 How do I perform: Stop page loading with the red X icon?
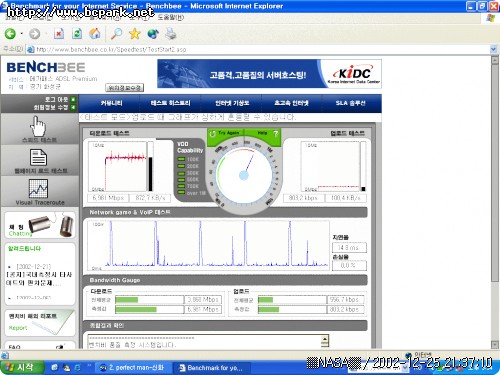point(59,33)
